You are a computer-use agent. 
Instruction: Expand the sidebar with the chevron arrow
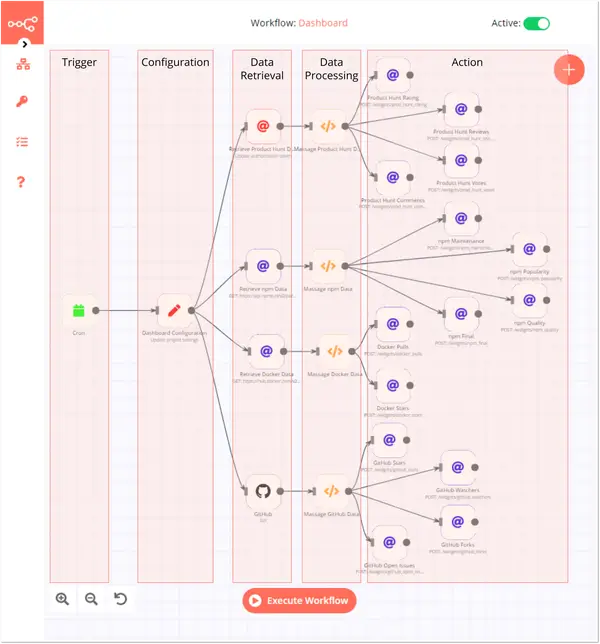click(x=25, y=44)
